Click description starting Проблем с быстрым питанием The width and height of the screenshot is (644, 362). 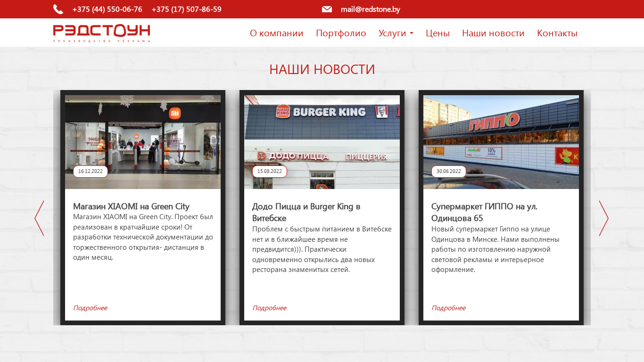322,249
